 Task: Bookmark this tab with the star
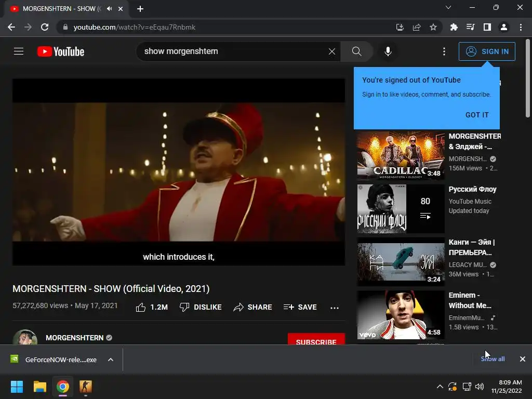coord(433,27)
